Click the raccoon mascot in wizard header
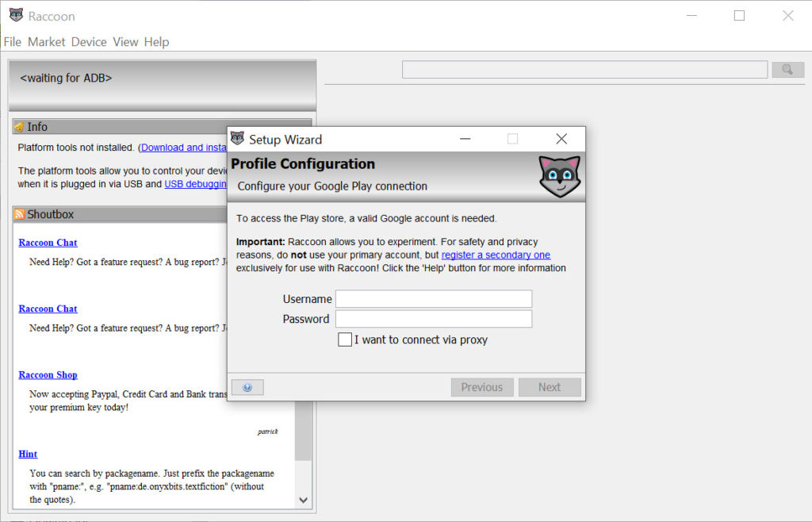Screen dimensions: 812x522 point(559,176)
